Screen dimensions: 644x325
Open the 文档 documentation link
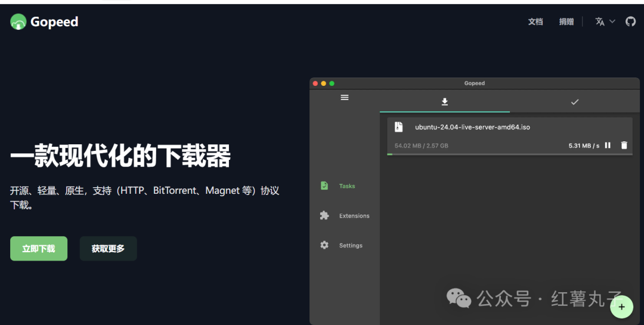tap(535, 22)
